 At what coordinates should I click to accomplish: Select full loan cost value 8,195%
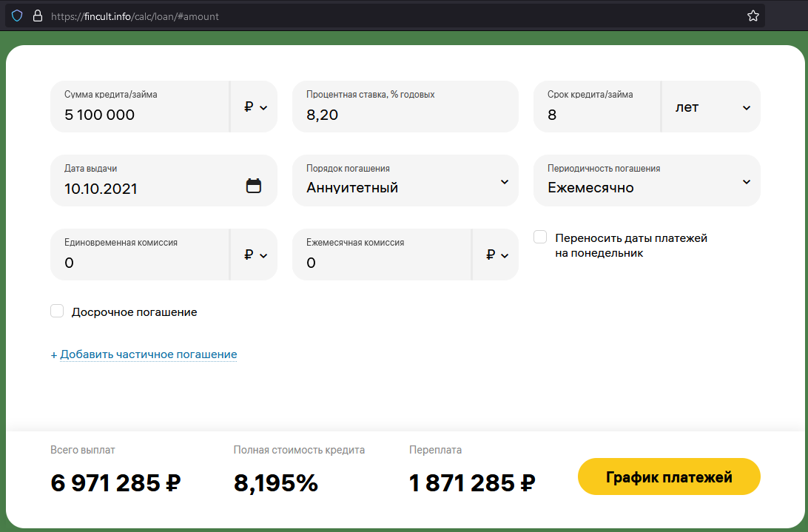click(x=276, y=483)
